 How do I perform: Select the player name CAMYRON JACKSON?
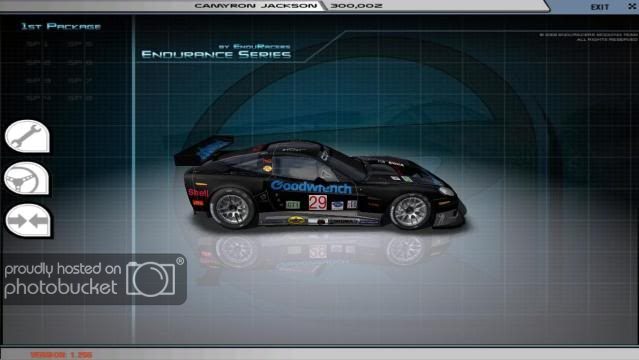256,6
